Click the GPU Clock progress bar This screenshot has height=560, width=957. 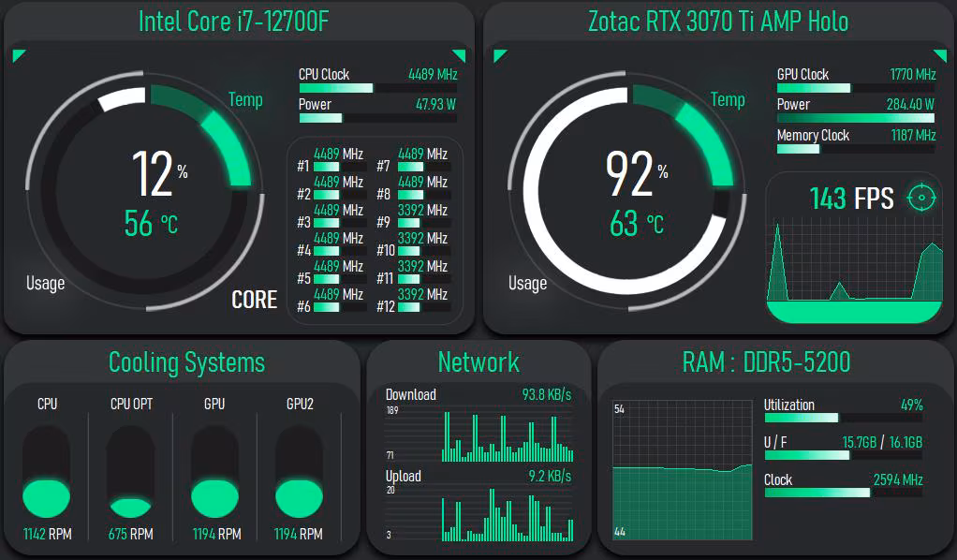pyautogui.click(x=856, y=88)
